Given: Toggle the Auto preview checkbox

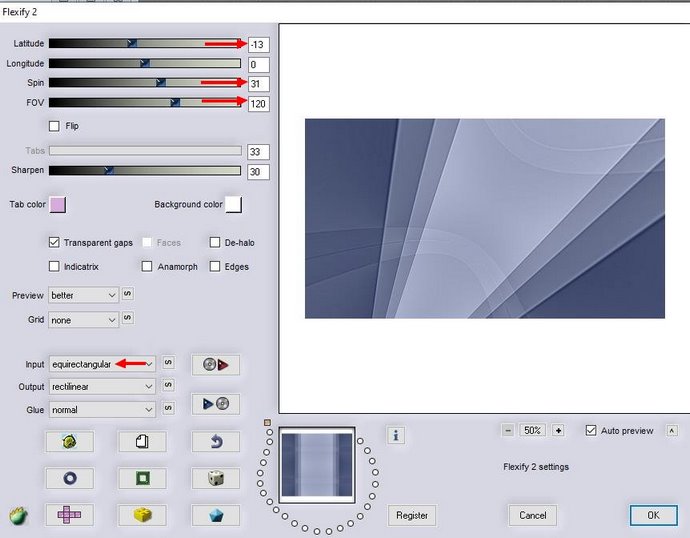Looking at the screenshot, I should click(592, 430).
